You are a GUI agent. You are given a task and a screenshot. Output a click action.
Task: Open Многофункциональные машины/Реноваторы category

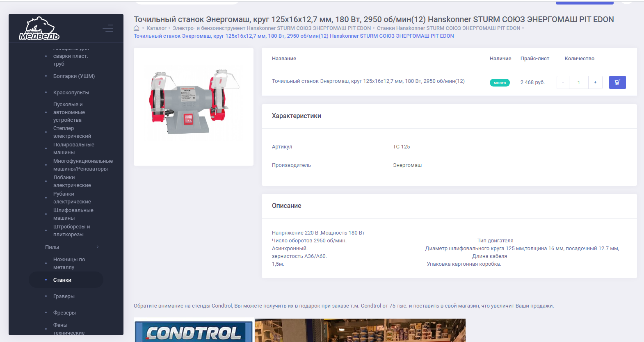click(x=83, y=165)
